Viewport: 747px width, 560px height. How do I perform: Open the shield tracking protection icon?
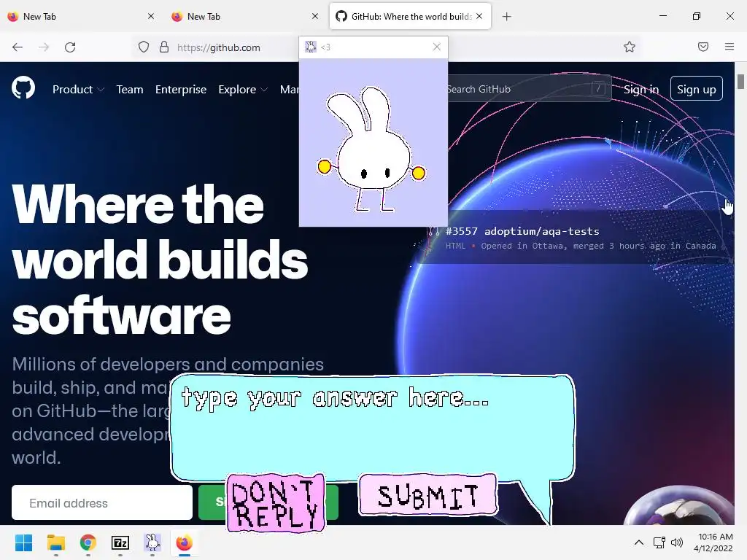144,47
